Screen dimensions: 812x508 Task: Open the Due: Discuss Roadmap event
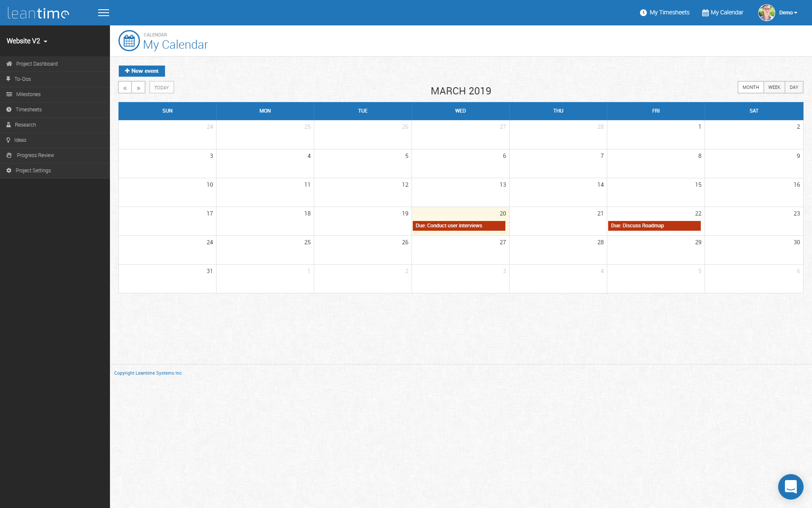pos(654,226)
